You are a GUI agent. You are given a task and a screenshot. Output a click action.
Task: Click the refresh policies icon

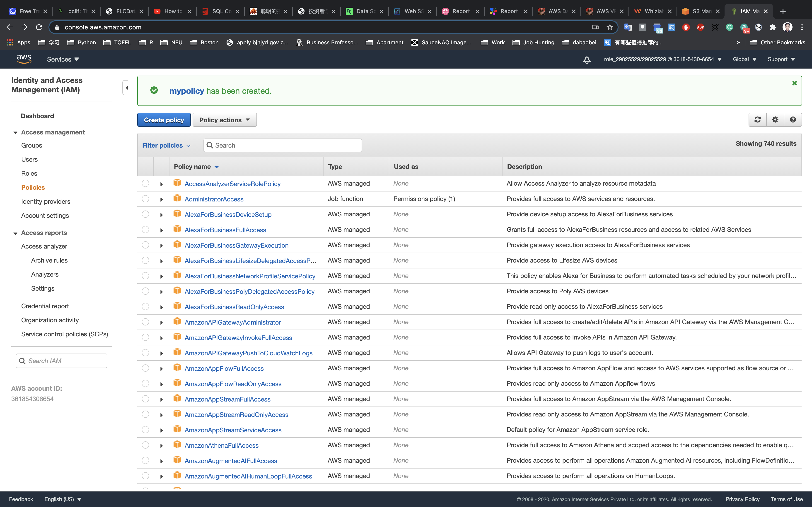[x=757, y=120]
